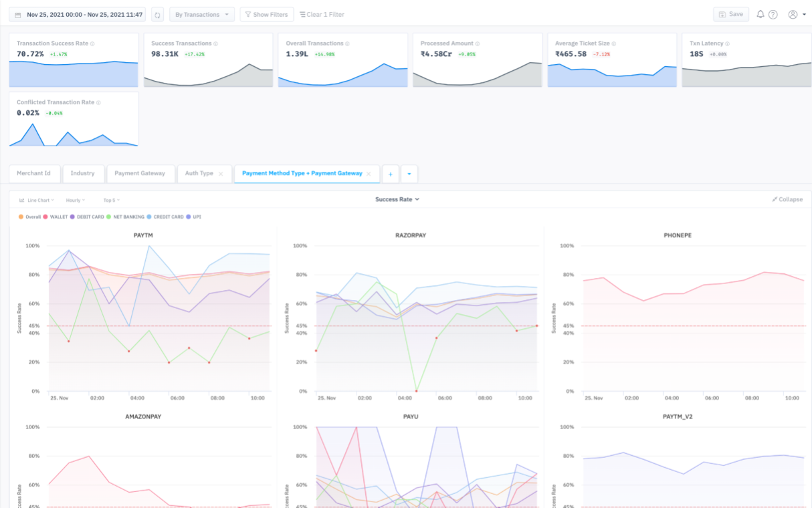Open the date range picker field
Image resolution: width=812 pixels, height=512 pixels.
tap(77, 14)
